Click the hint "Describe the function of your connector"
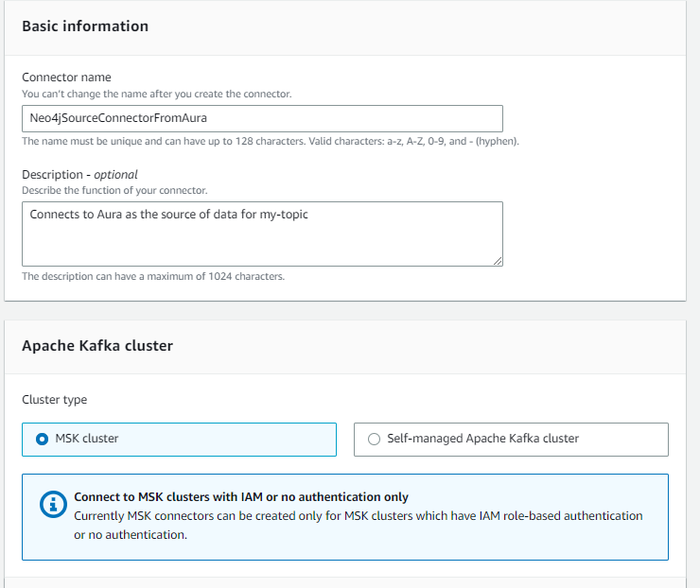The height and width of the screenshot is (588, 700). 114,191
